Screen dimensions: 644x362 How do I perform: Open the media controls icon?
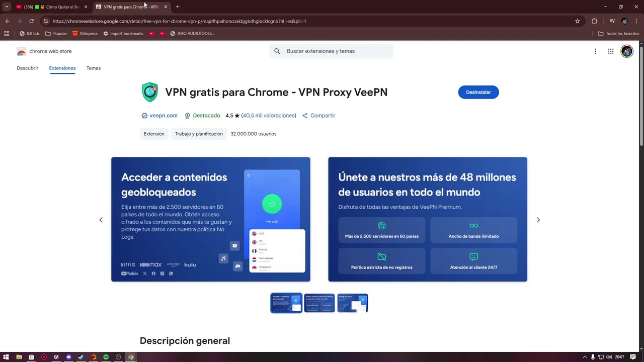612,21
